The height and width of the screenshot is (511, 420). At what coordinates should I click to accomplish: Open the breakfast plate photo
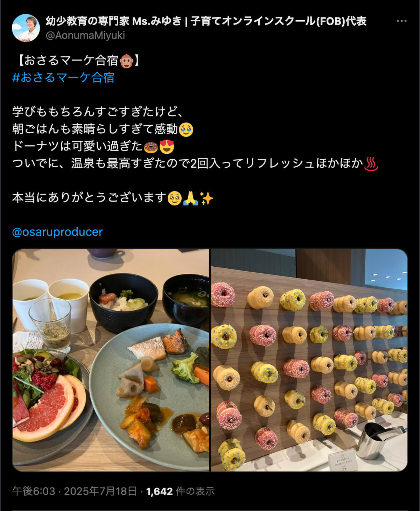point(111,360)
